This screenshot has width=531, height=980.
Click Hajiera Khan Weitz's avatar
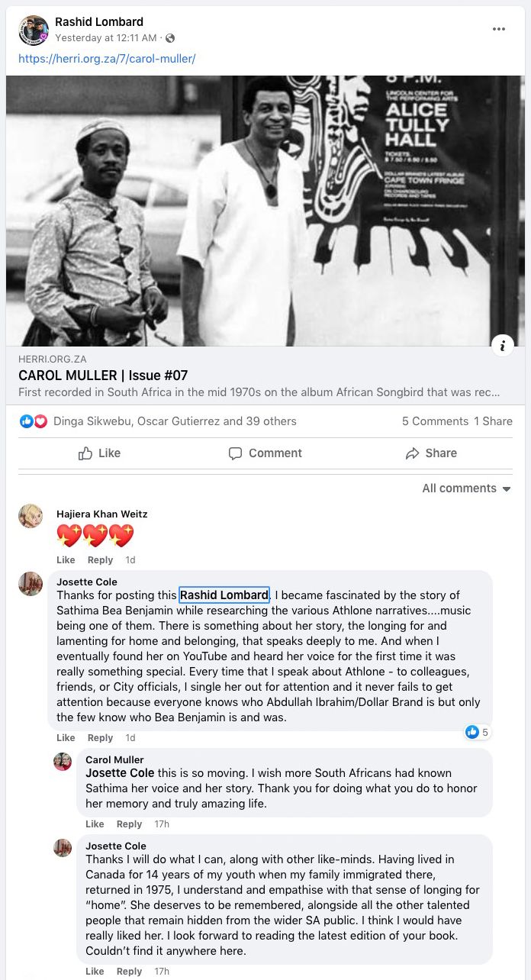pyautogui.click(x=31, y=516)
